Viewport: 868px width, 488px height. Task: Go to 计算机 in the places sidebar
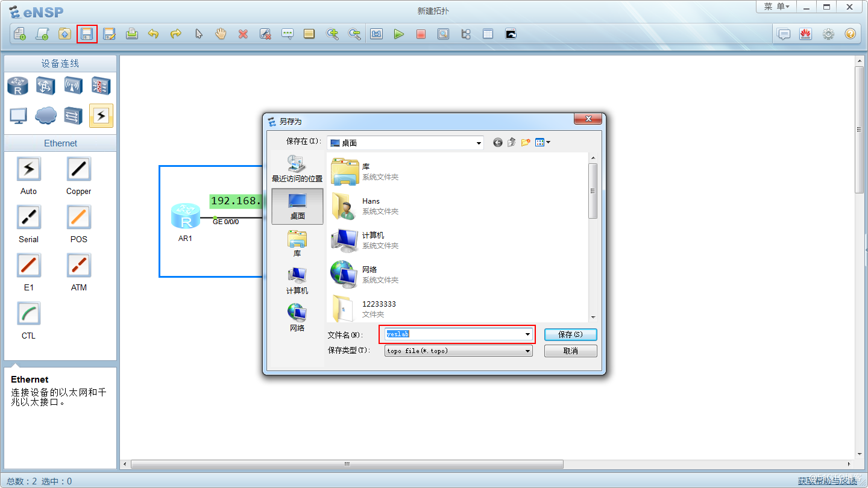(297, 281)
